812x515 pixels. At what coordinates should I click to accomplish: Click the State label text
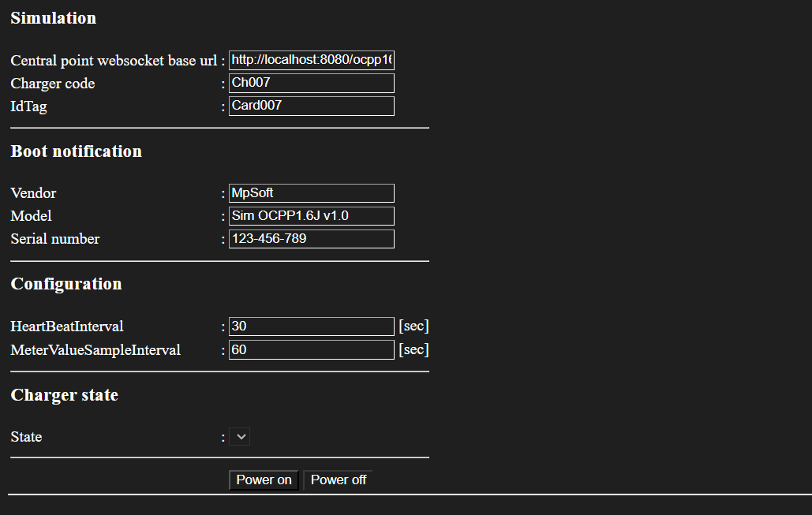point(26,437)
